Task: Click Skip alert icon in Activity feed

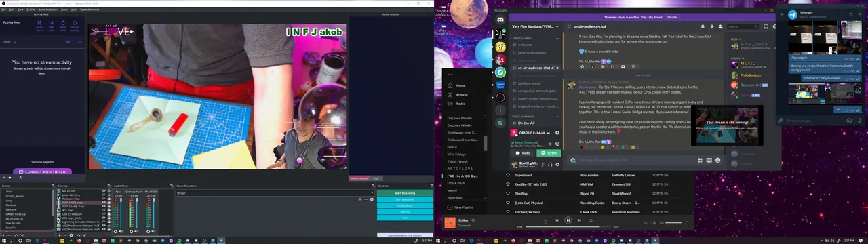Action: pos(51,24)
